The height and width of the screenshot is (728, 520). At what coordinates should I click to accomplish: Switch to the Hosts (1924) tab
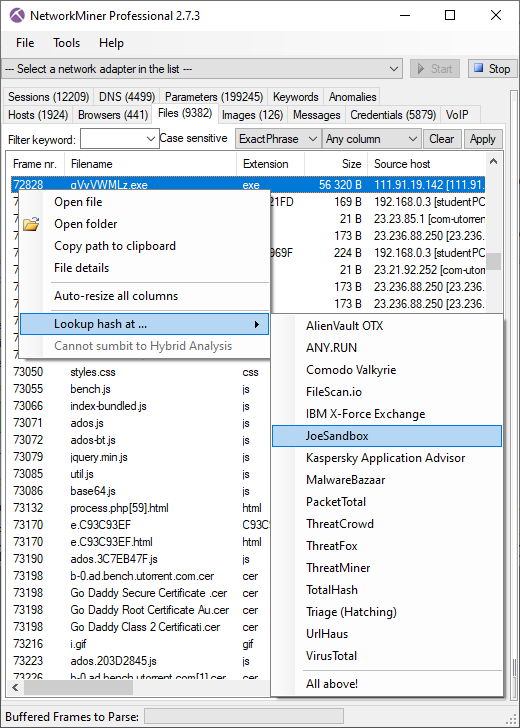(38, 115)
